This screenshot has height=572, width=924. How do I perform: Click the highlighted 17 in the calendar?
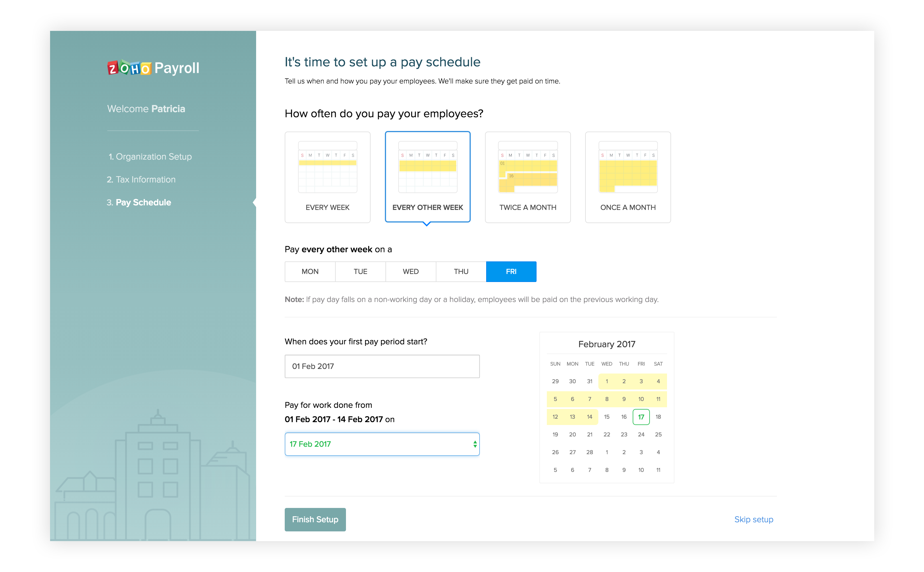tap(641, 416)
